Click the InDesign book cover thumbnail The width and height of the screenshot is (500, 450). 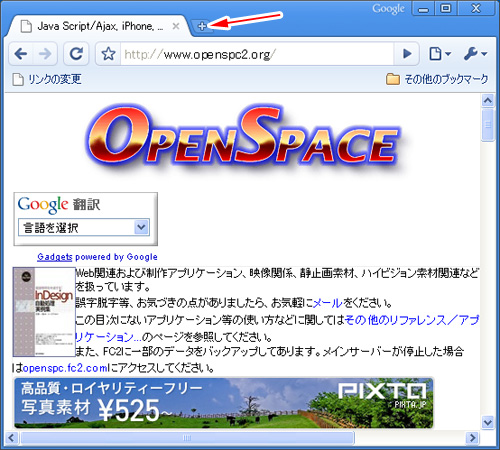click(x=44, y=312)
